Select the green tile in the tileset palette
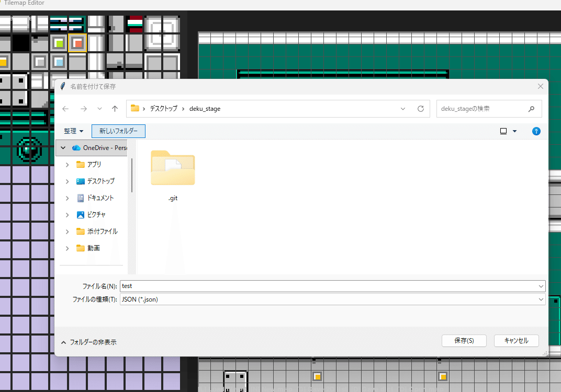Viewport: 561px width, 392px height. pos(58,43)
